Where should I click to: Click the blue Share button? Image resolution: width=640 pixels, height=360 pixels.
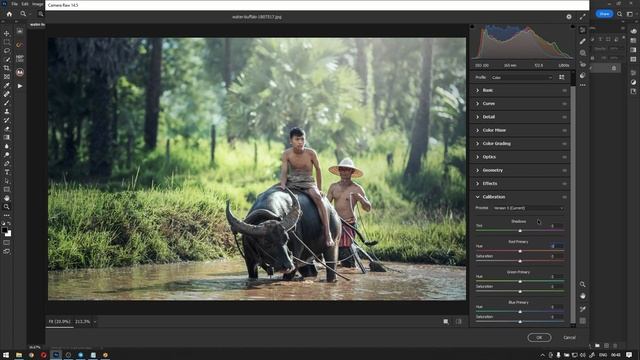pos(604,14)
